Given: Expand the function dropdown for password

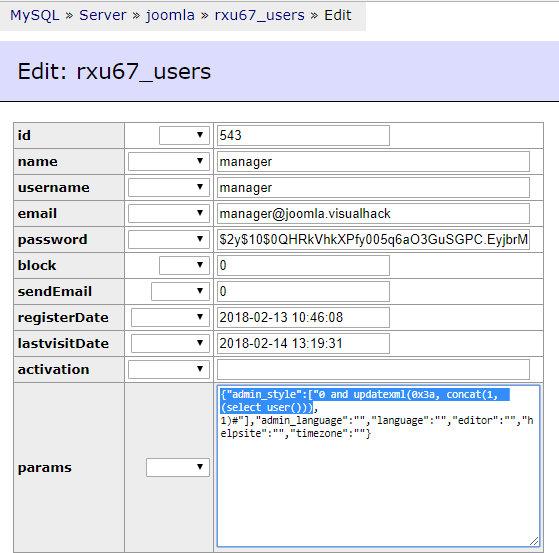Looking at the screenshot, I should 169,239.
